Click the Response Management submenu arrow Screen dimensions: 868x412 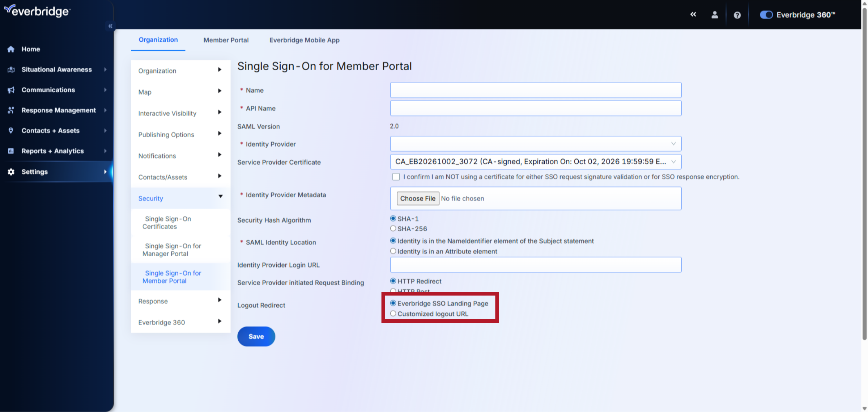[x=105, y=110]
